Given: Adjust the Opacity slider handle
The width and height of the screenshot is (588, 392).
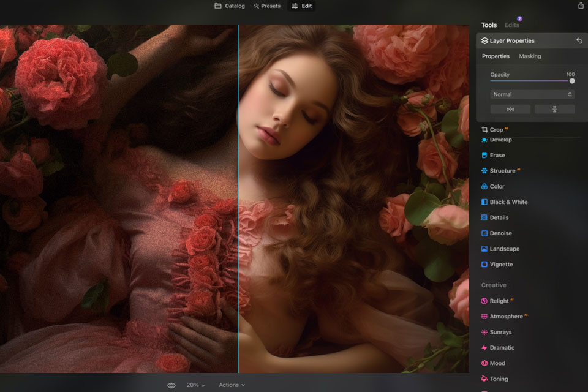Looking at the screenshot, I should (572, 81).
